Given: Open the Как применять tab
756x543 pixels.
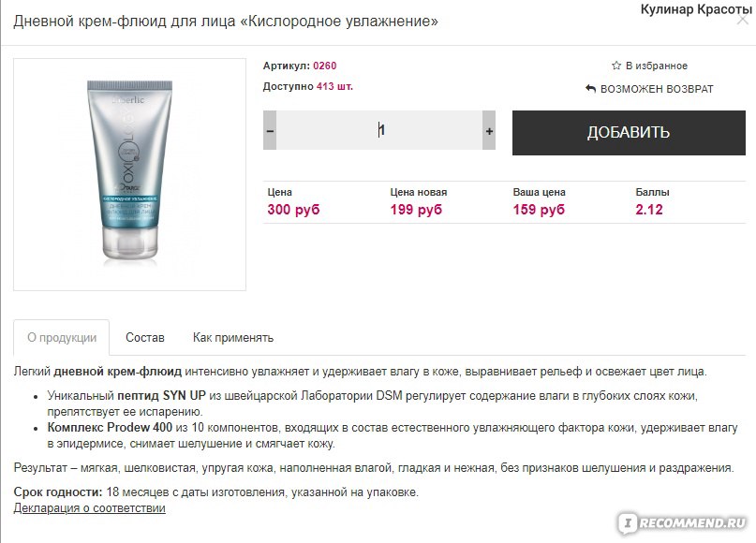Looking at the screenshot, I should tap(233, 338).
